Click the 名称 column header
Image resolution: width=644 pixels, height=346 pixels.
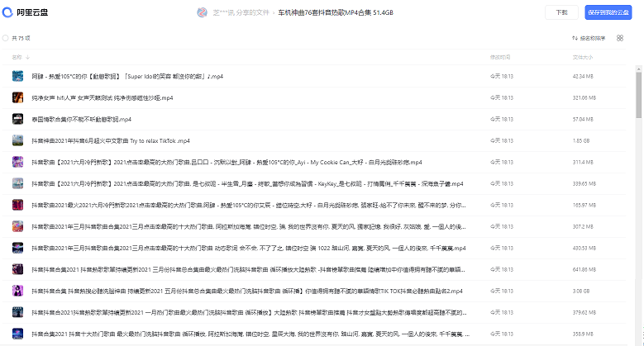(17, 57)
